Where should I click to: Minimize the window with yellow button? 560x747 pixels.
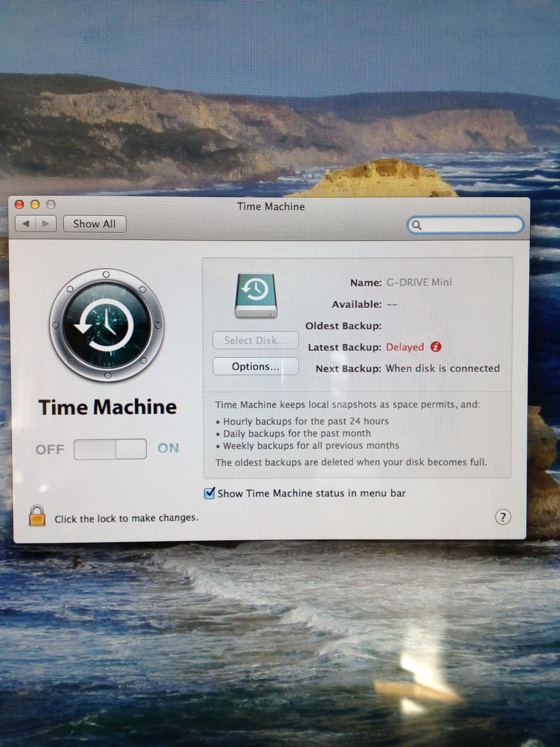tap(35, 205)
